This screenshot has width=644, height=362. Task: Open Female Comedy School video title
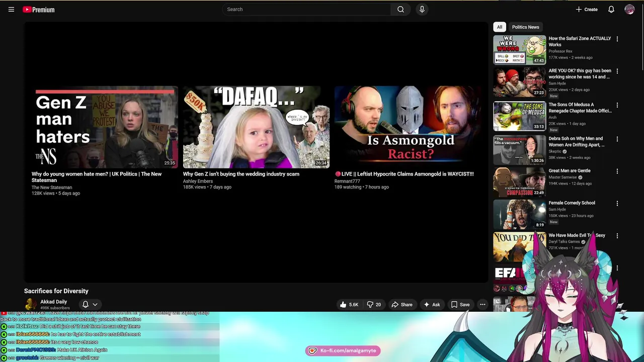click(x=572, y=203)
